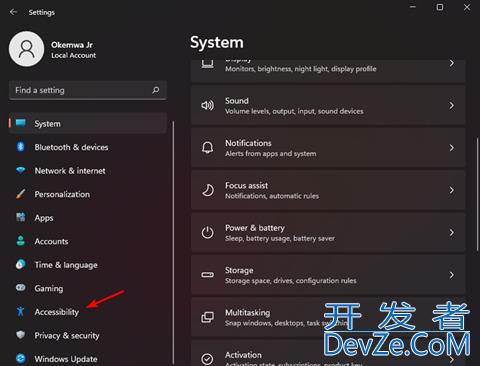
Task: Open the Storage settings card
Action: click(x=328, y=275)
